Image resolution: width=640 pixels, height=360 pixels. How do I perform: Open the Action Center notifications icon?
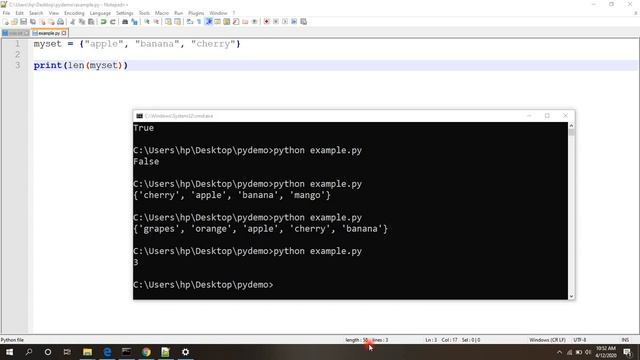pyautogui.click(x=627, y=352)
